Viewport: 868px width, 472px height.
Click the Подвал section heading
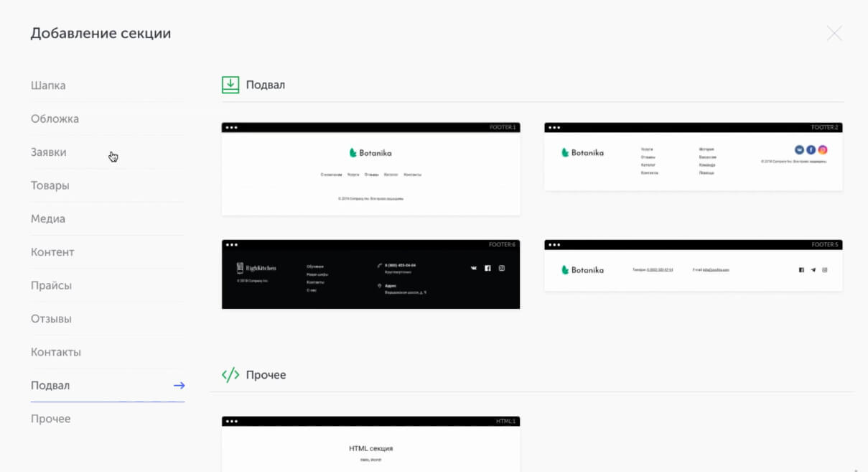click(x=266, y=85)
